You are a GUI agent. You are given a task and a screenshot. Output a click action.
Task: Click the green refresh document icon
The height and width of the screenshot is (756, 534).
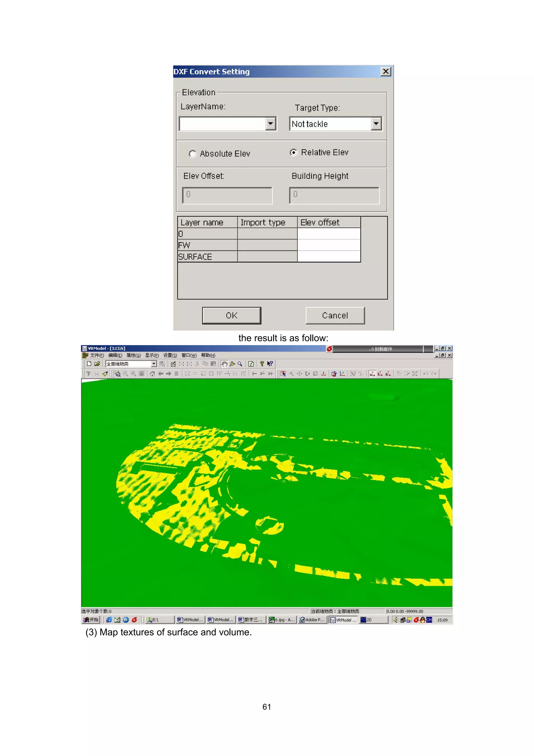251,364
